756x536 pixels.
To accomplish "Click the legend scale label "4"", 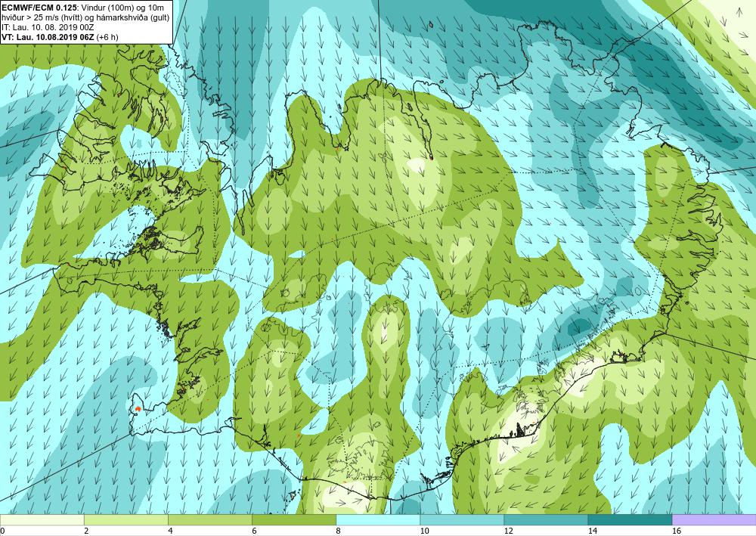I will [x=170, y=531].
